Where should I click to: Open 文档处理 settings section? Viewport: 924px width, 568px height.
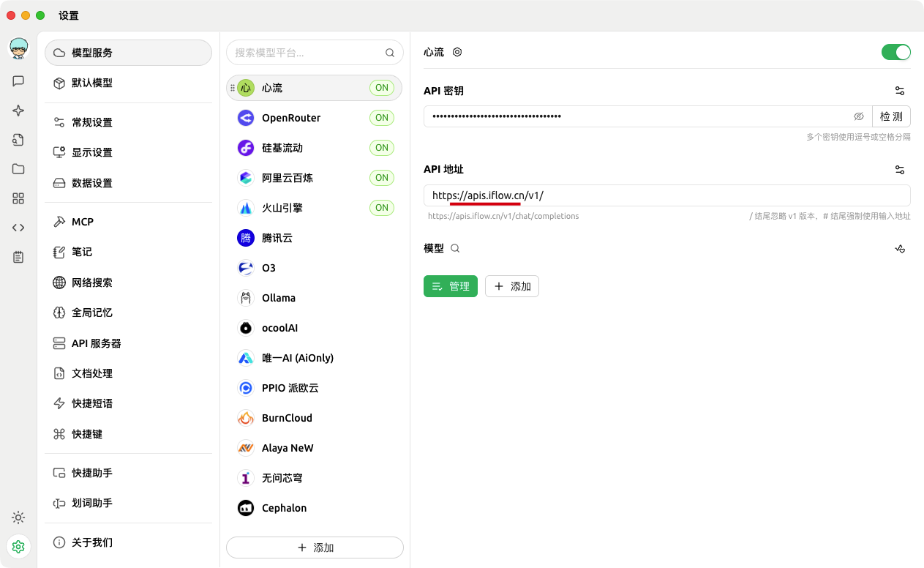[x=128, y=373]
